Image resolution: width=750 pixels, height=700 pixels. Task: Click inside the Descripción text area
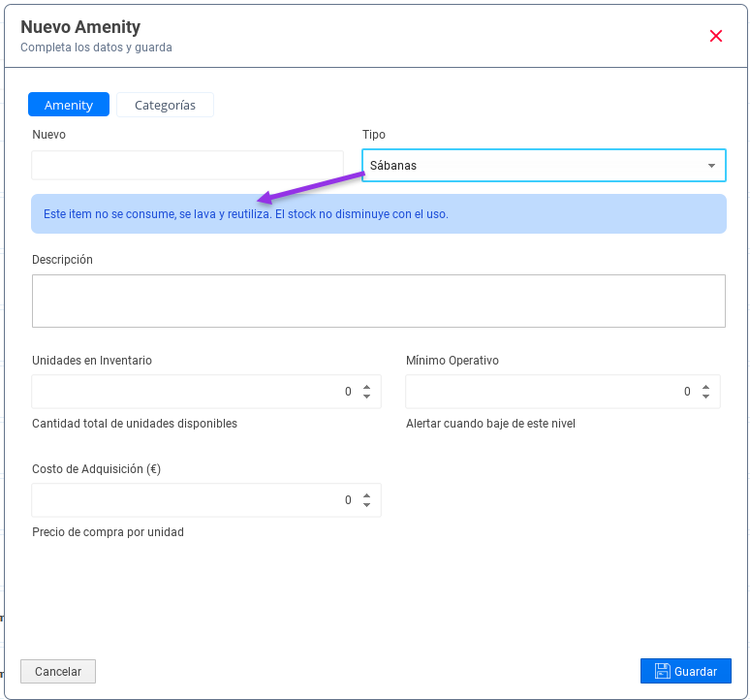point(378,301)
